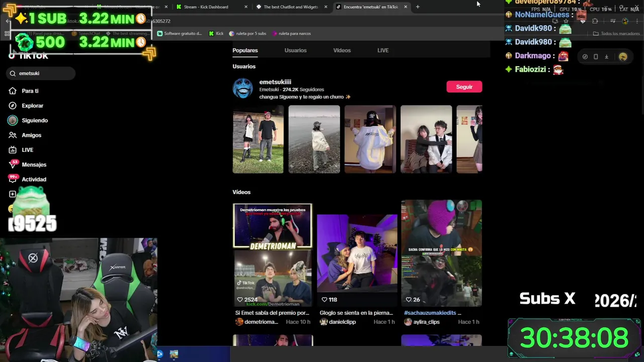
Task: Open the emetsukiiii profile name
Action: [x=275, y=82]
